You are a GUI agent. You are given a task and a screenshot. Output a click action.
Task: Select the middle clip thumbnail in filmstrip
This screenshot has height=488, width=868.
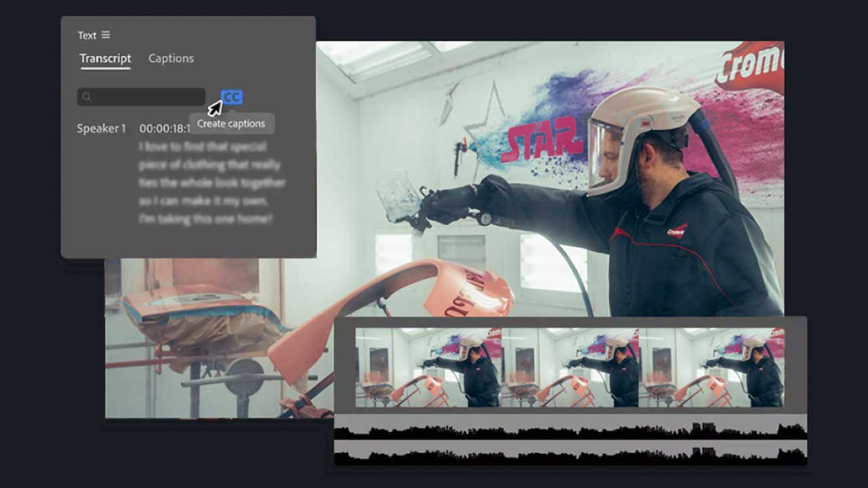(570, 367)
